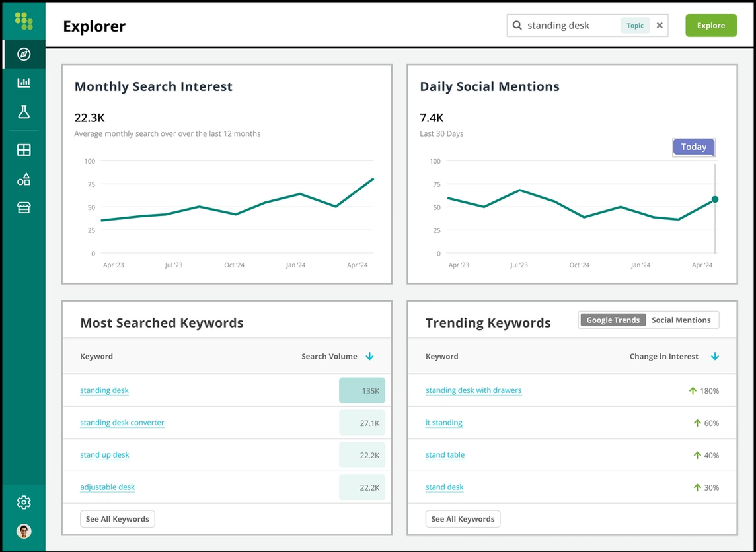
Task: Open the Explorer compass icon in sidebar
Action: coord(24,53)
